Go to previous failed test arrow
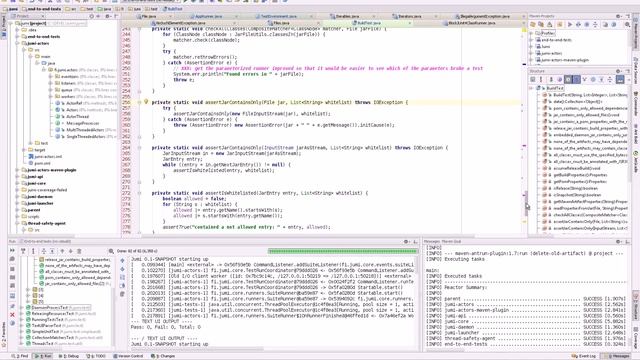 click(62, 251)
